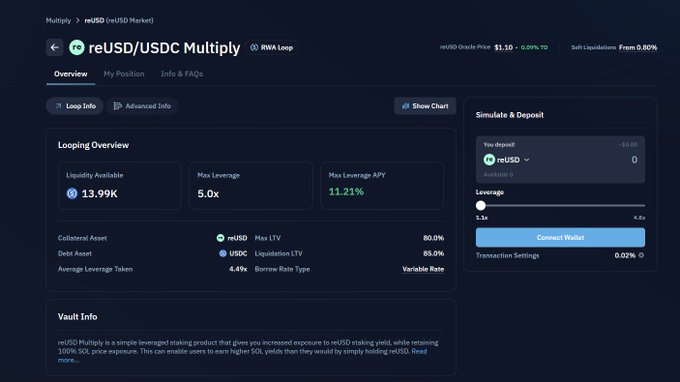Viewport: 680px width, 382px height.
Task: Click the breadcrumb chevron separator
Action: [x=78, y=20]
